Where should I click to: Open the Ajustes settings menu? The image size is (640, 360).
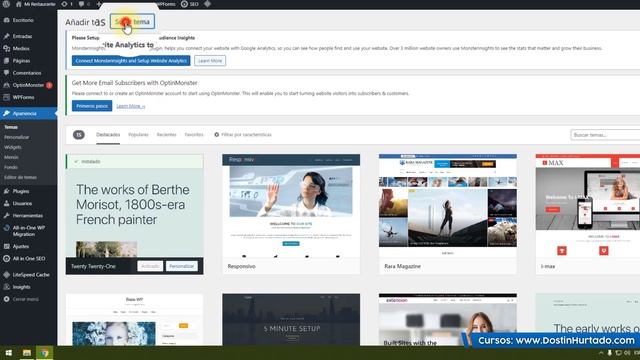pyautogui.click(x=20, y=246)
